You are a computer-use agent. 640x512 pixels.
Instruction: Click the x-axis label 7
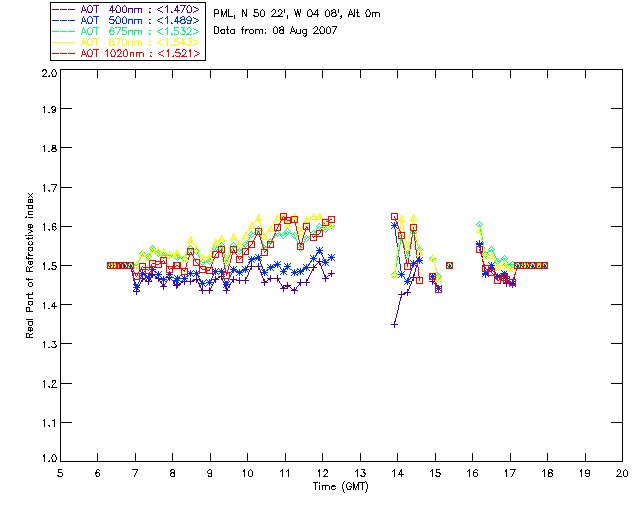pyautogui.click(x=135, y=473)
